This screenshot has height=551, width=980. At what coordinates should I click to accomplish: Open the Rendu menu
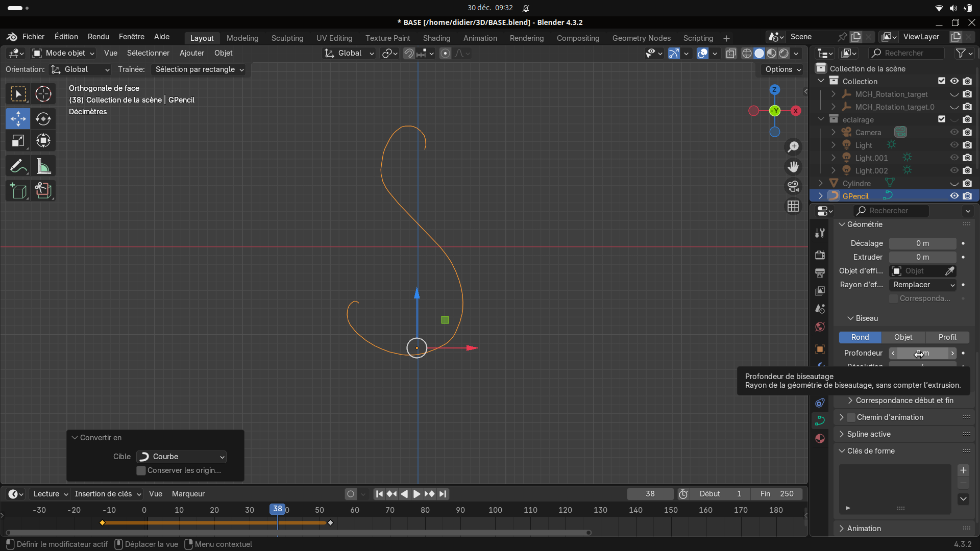click(99, 37)
